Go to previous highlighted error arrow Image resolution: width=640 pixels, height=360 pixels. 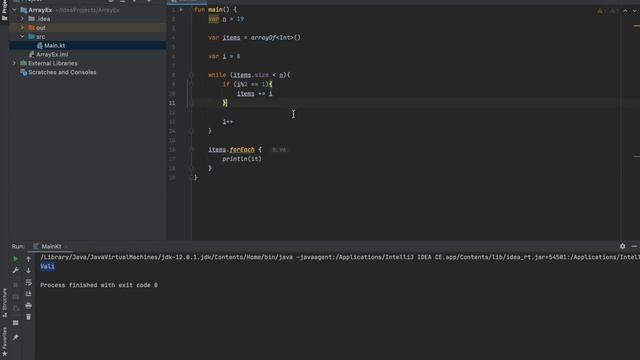[x=625, y=11]
